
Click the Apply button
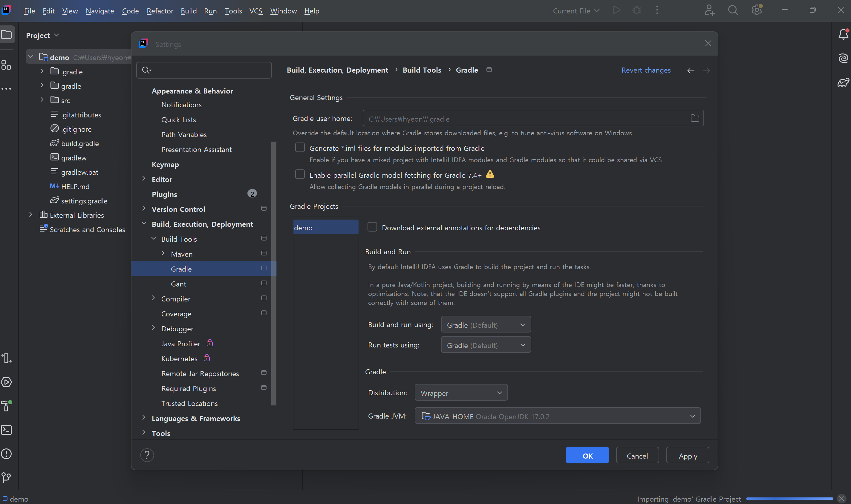[x=688, y=455]
